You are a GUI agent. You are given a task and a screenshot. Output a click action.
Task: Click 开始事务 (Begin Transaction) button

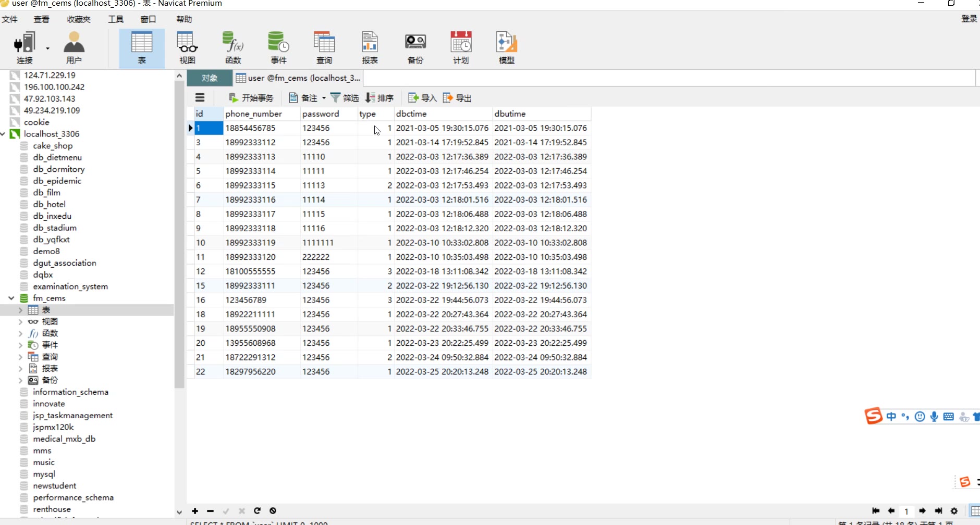point(251,98)
